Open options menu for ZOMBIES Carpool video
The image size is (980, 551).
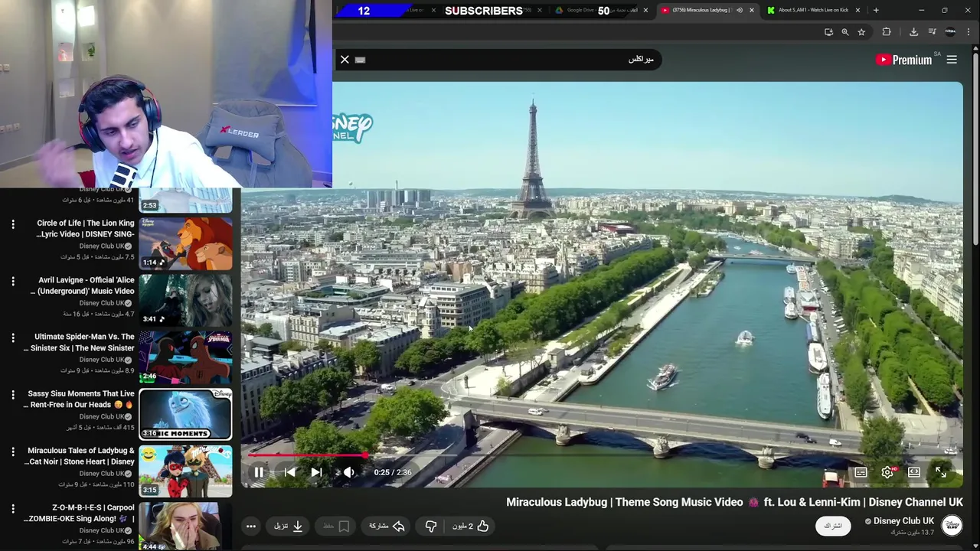pos(13,508)
